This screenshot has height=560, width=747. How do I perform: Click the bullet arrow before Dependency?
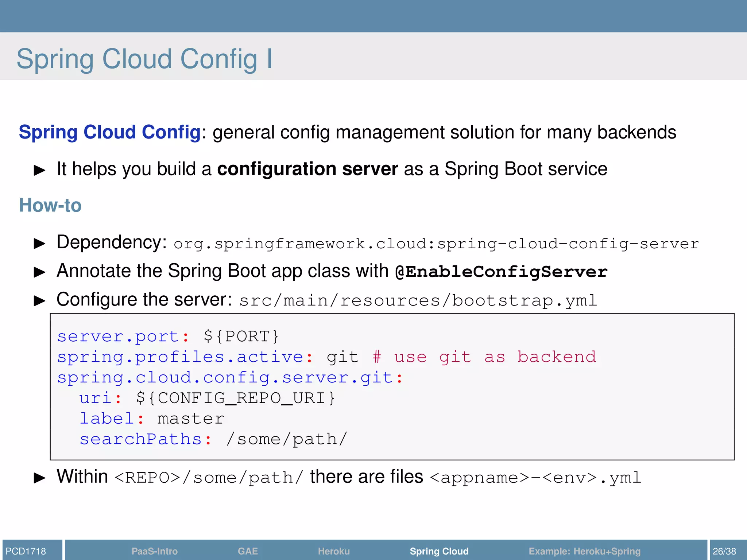pyautogui.click(x=39, y=243)
